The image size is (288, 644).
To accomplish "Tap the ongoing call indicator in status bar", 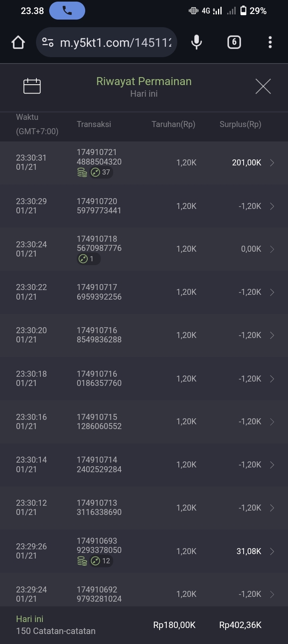I will click(67, 11).
